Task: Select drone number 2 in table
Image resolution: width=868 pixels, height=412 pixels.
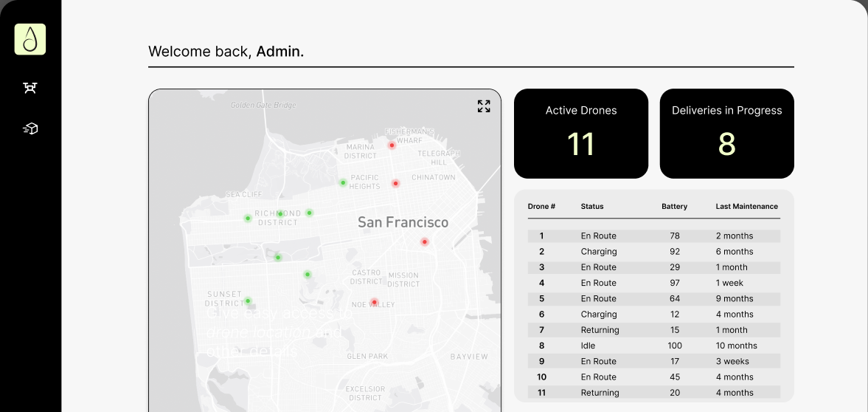Action: click(541, 251)
